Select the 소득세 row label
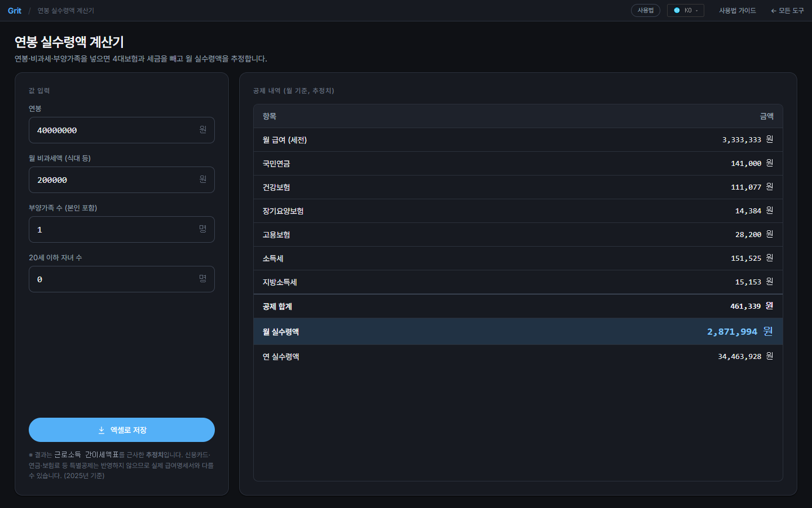Screen dimensions: 812x508 pyautogui.click(x=273, y=259)
